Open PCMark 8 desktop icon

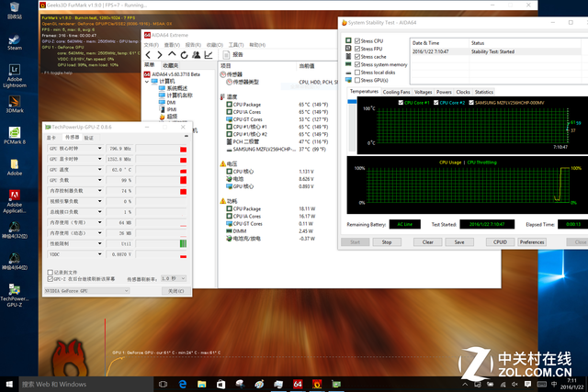click(15, 136)
